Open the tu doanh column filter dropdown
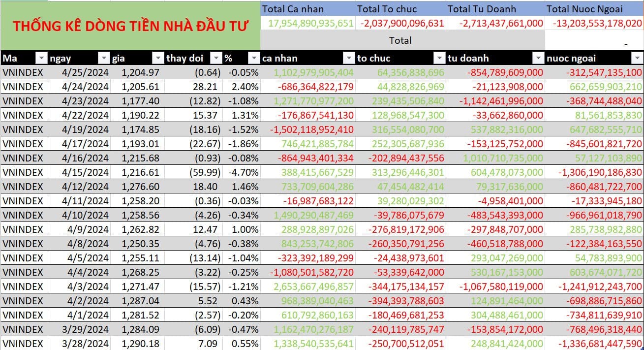The width and height of the screenshot is (644, 350). point(538,58)
